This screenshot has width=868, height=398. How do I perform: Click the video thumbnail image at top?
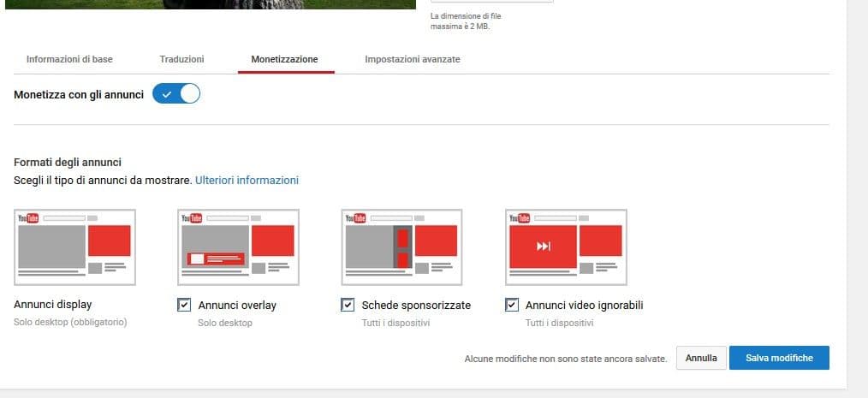tap(214, 4)
